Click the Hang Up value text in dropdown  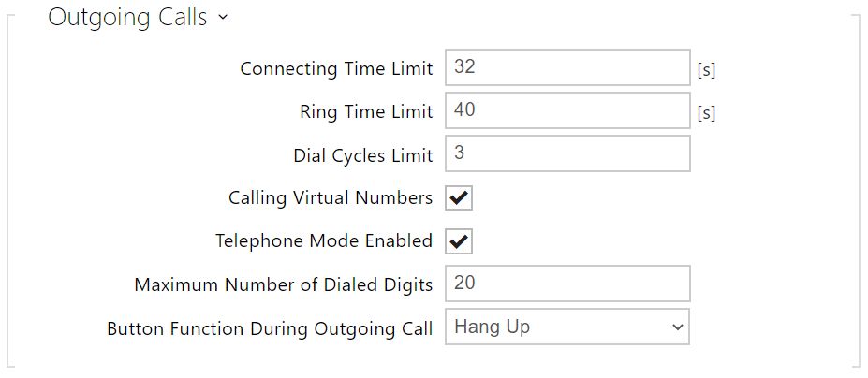pyautogui.click(x=492, y=327)
